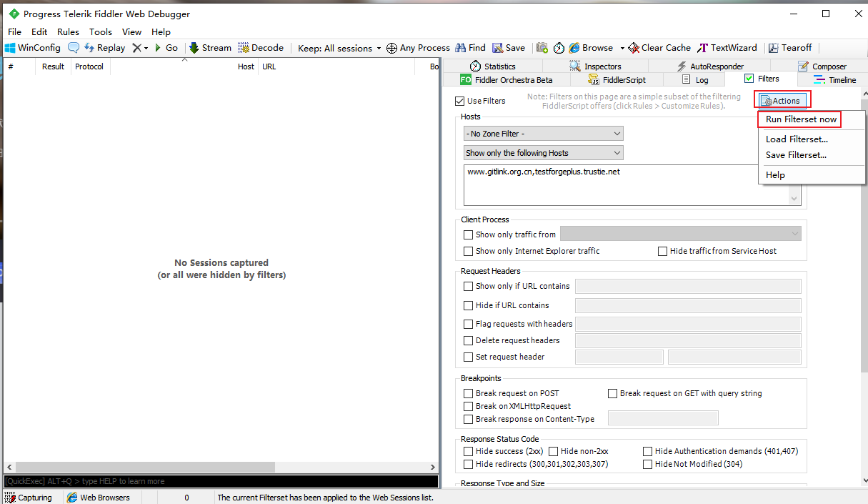Clear Cache from the toolbar

[659, 48]
